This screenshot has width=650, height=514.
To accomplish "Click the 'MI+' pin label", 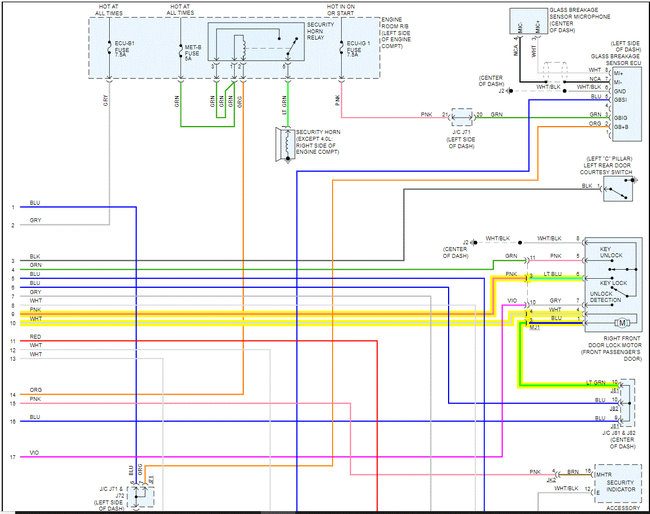I will point(618,73).
